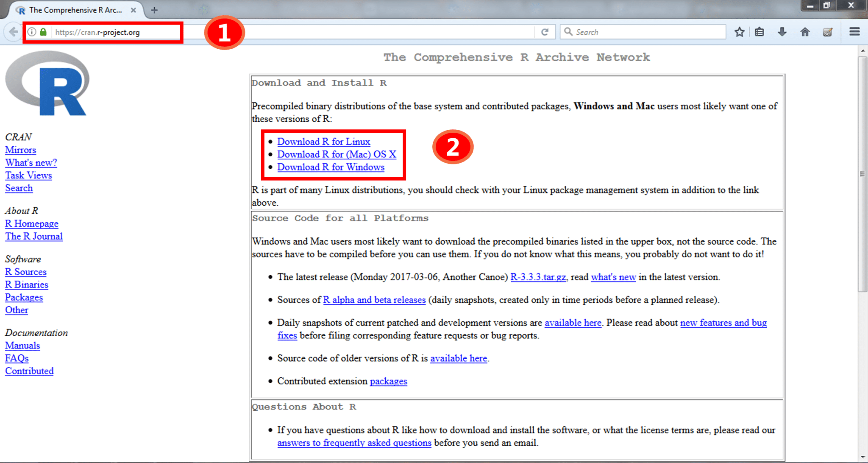Open the Mirrors menu item

[x=20, y=150]
